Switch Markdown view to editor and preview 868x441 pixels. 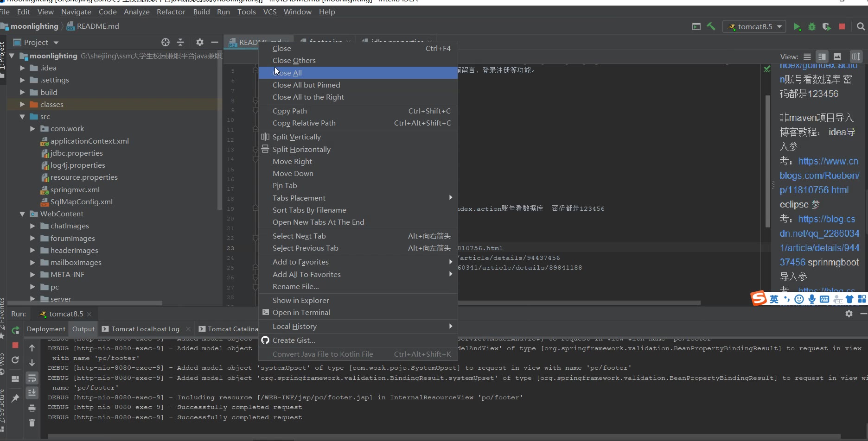point(822,57)
